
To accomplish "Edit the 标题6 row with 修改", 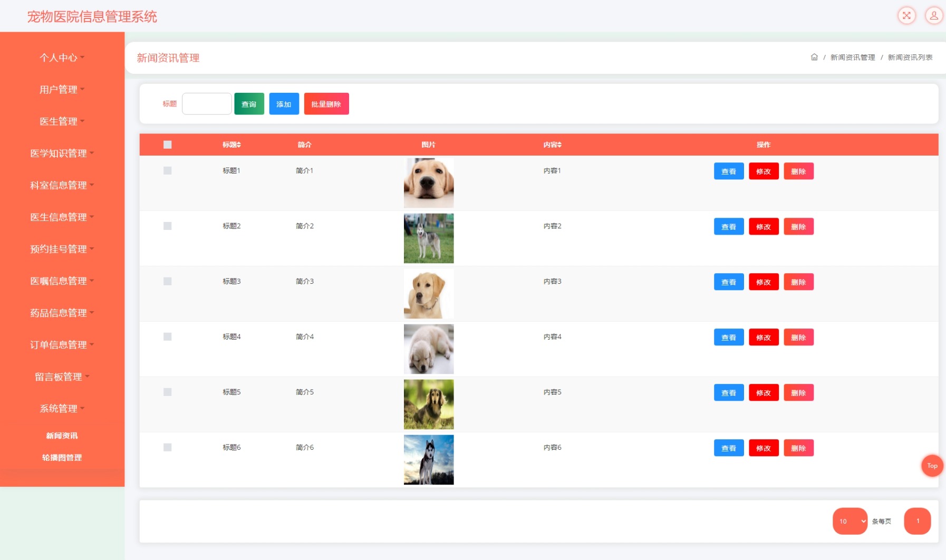I will [764, 448].
